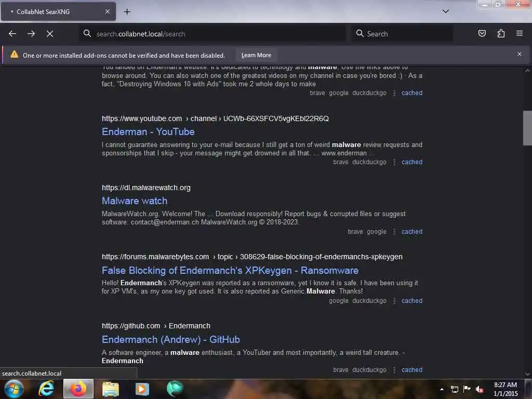Open Windows Media Player from taskbar
This screenshot has width=532, height=399.
pos(142,389)
